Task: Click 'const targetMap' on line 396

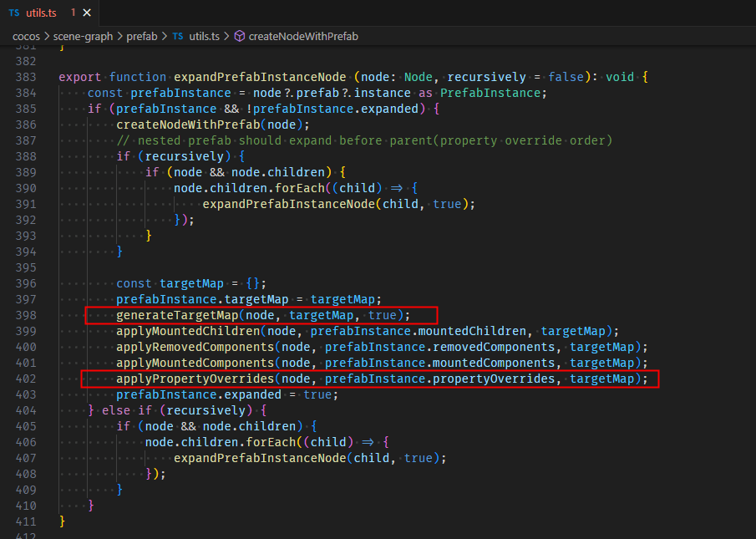Action: click(170, 283)
